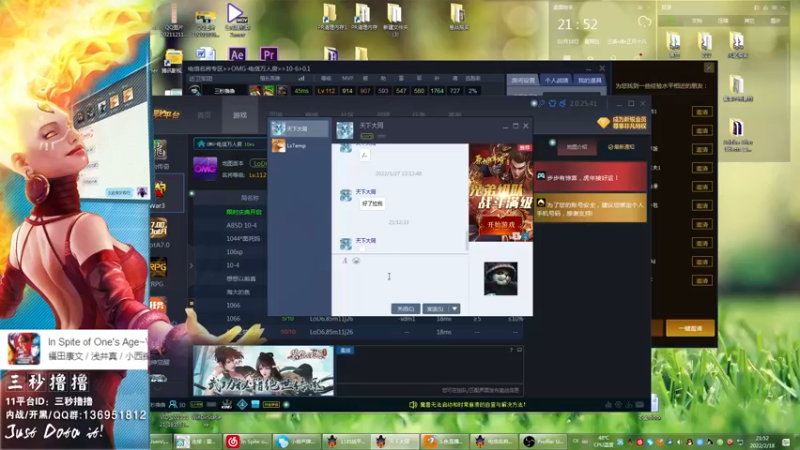Open the my items tab in the window behind the platform
800x450 pixels.
click(x=589, y=80)
